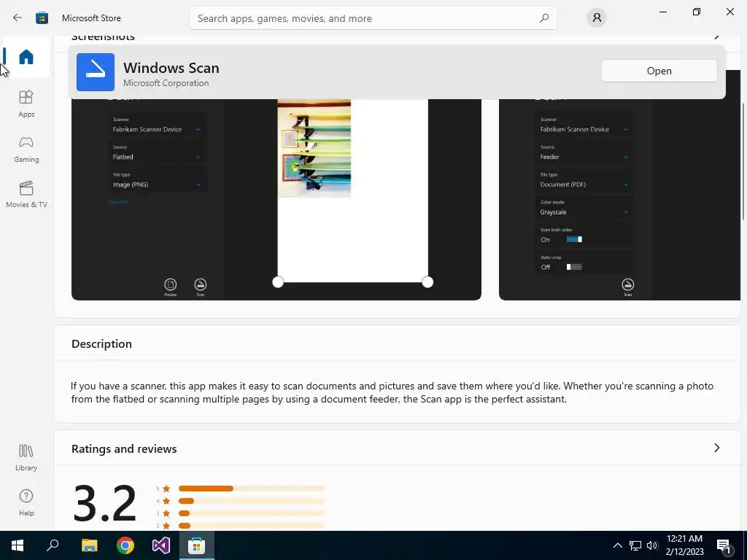Click the Windows Scan app icon

coord(96,72)
